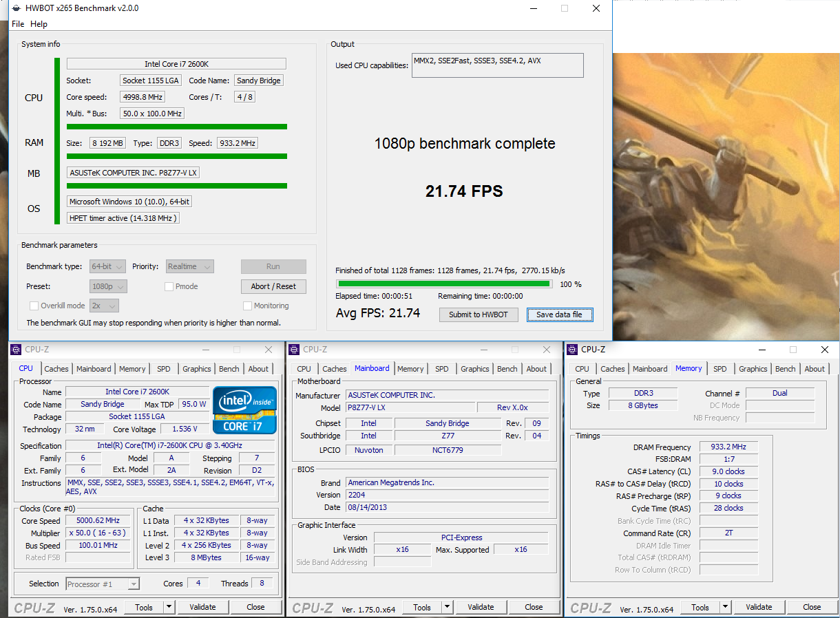Click the green bar below CPU section
840x618 pixels.
[177, 127]
